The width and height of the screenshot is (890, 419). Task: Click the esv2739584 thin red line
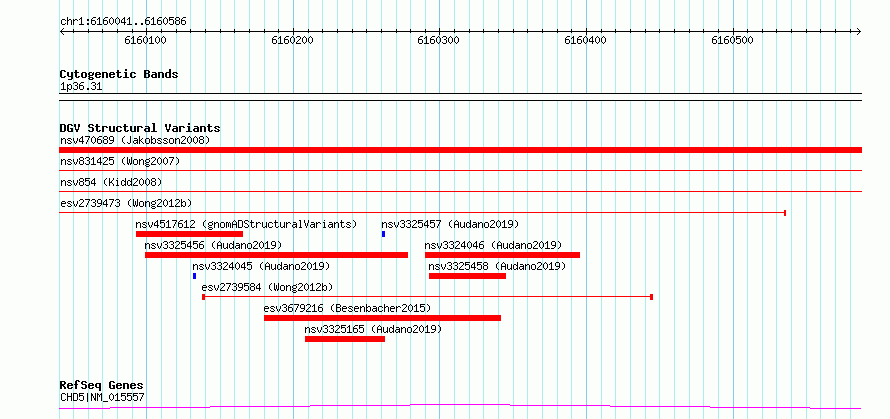(x=427, y=297)
